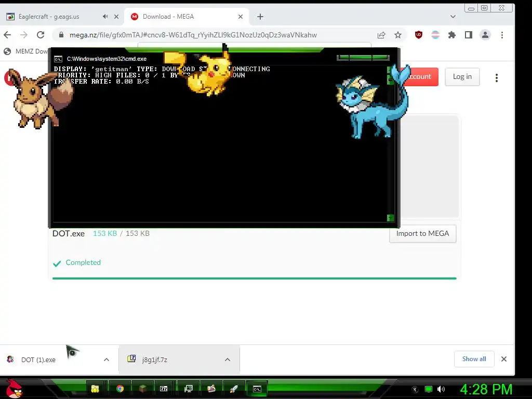Click the cmd window scroll-down arrow
Image resolution: width=532 pixels, height=399 pixels.
pyautogui.click(x=390, y=218)
